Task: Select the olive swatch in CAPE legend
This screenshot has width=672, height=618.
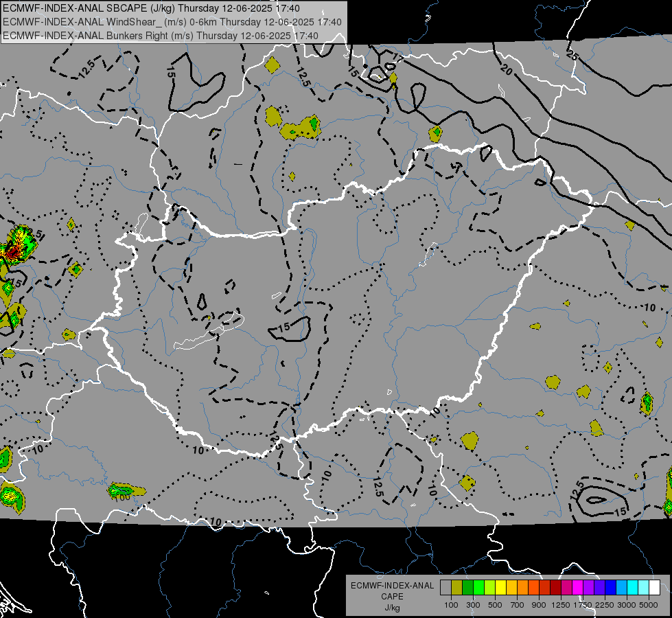Action: [457, 588]
